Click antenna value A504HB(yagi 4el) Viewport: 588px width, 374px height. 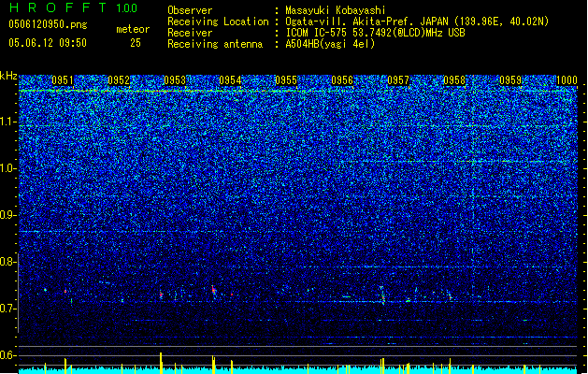[330, 44]
